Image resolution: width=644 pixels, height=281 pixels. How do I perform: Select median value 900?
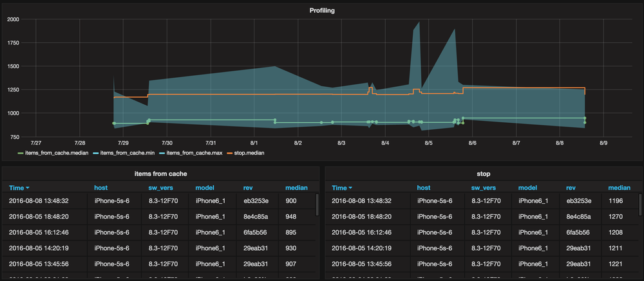(291, 201)
